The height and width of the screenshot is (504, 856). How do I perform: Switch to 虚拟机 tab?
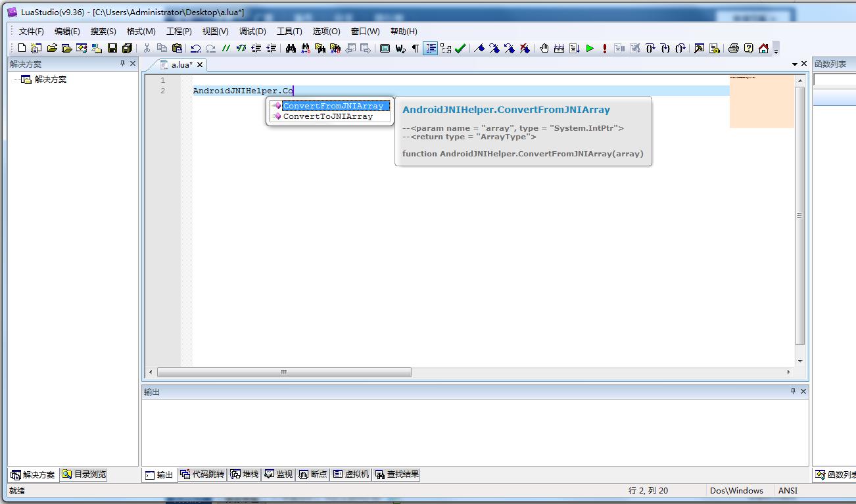351,474
